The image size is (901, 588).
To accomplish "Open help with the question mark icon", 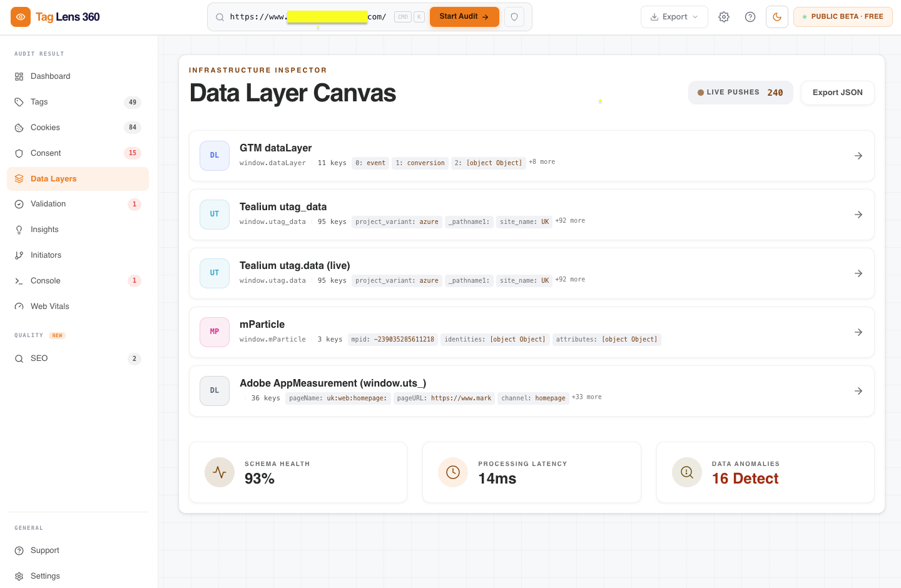I will 750,17.
